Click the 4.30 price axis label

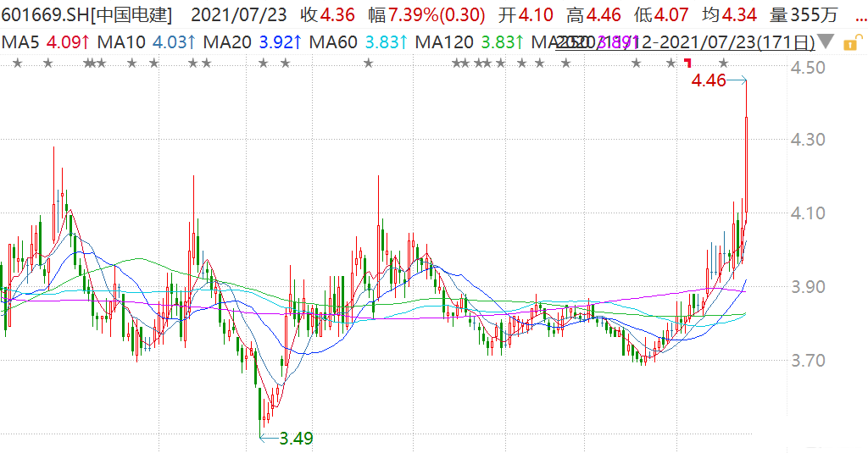808,140
